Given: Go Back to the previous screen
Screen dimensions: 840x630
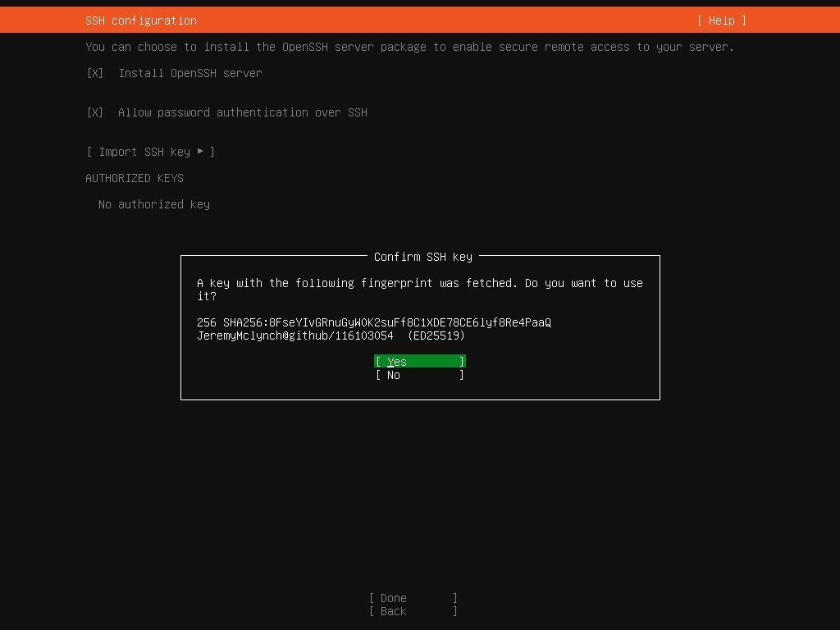Looking at the screenshot, I should (413, 611).
